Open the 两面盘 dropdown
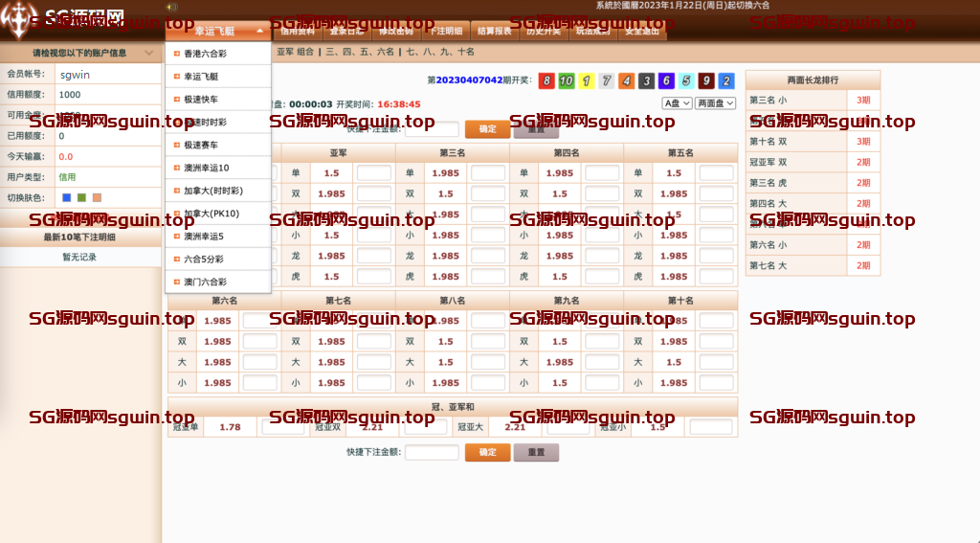This screenshot has height=543, width=980. [x=715, y=103]
